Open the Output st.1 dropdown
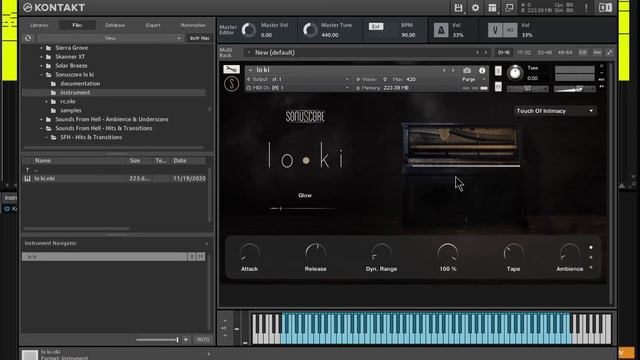The image size is (640, 360). click(298, 79)
